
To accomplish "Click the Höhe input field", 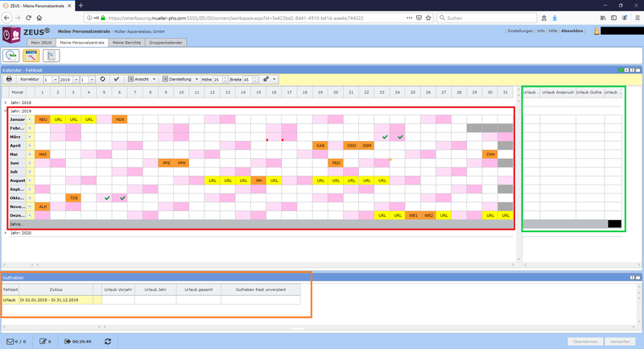I will click(218, 80).
